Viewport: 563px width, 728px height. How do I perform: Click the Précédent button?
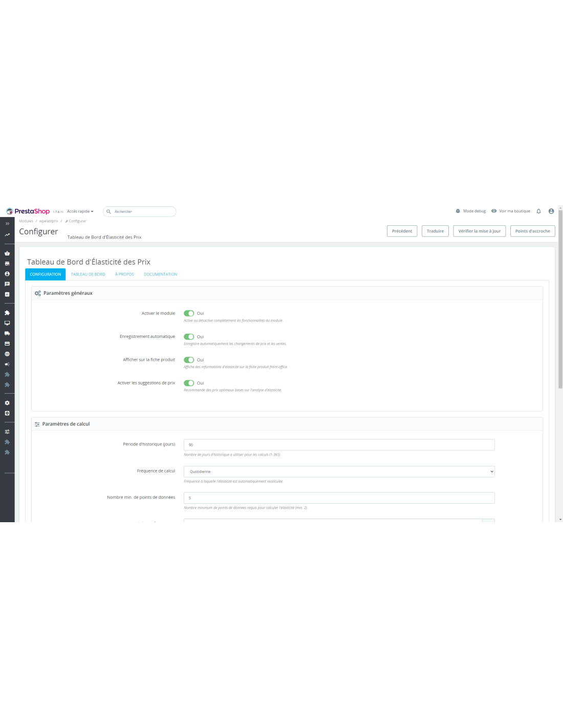coord(402,231)
